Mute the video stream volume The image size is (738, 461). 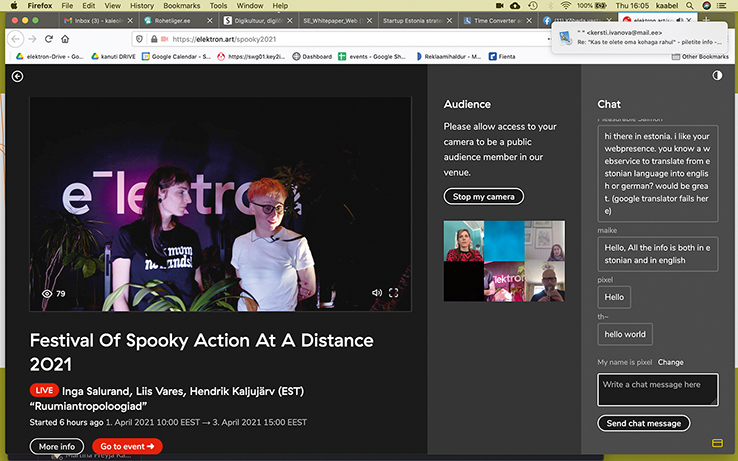(x=377, y=293)
